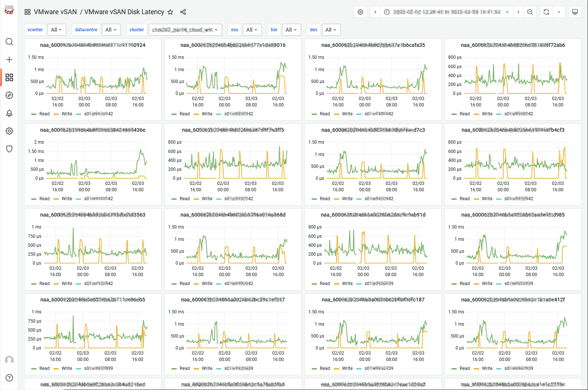Click the VMware vSAN folder breadcrumb link
Image resolution: width=588 pixels, height=390 pixels.
tap(55, 12)
